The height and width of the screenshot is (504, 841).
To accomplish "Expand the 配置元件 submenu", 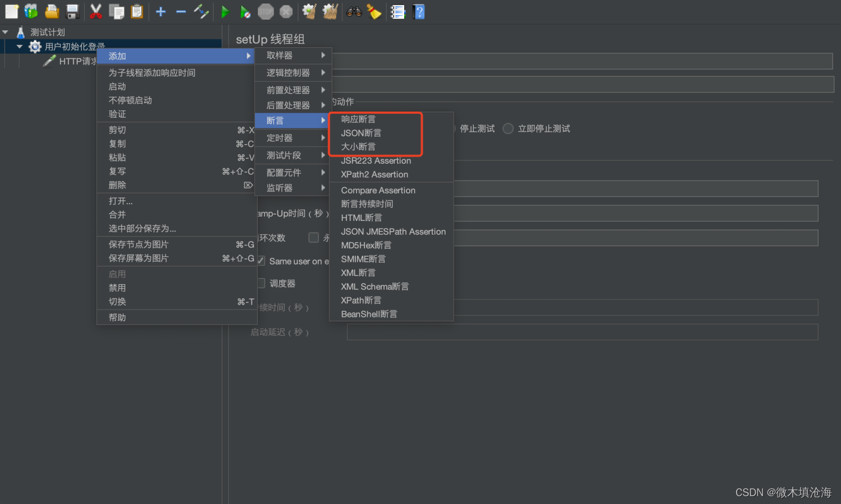I will click(293, 173).
